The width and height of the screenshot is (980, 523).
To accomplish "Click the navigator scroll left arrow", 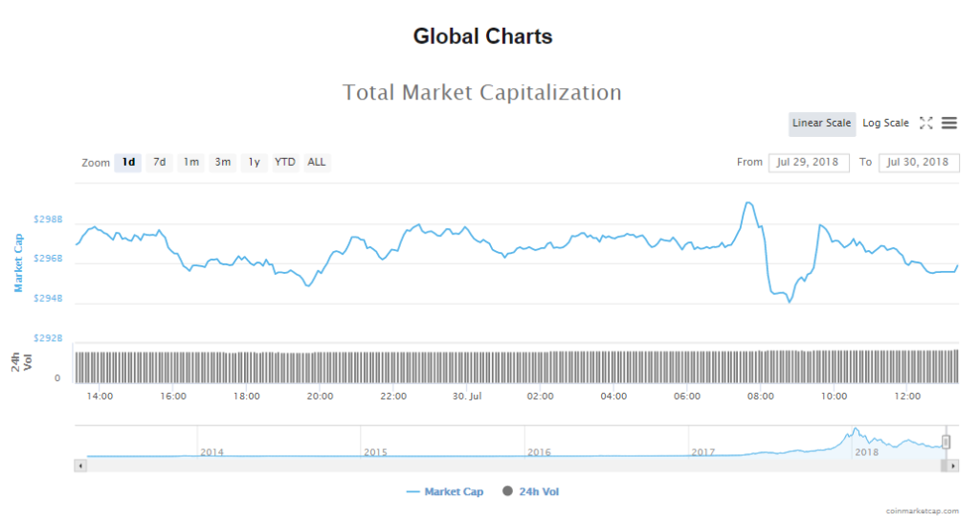I will (80, 466).
